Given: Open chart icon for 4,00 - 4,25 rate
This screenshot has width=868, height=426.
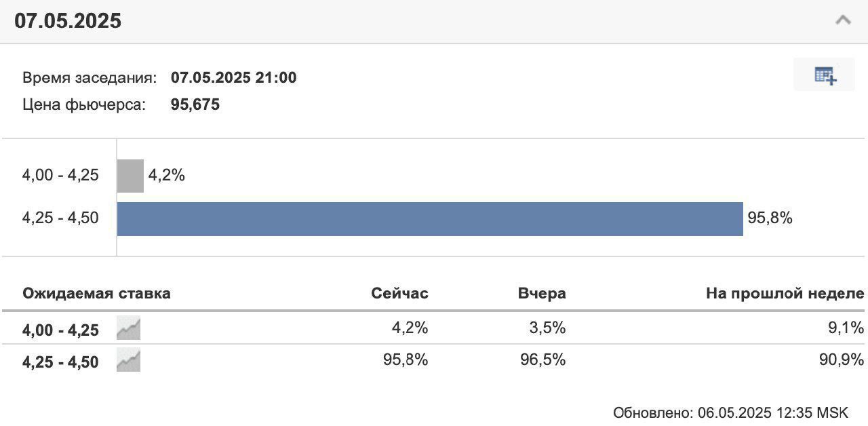Looking at the screenshot, I should (x=128, y=328).
